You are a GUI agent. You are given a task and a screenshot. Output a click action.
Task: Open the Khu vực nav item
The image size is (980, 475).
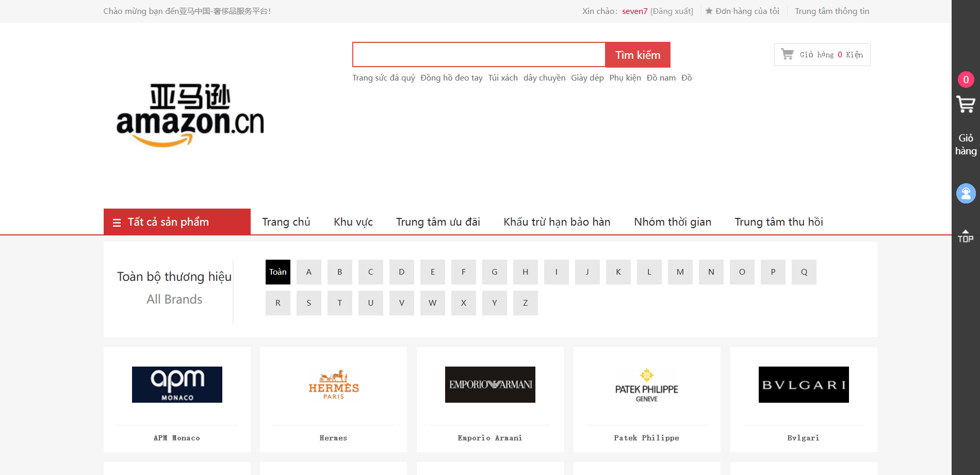[353, 222]
